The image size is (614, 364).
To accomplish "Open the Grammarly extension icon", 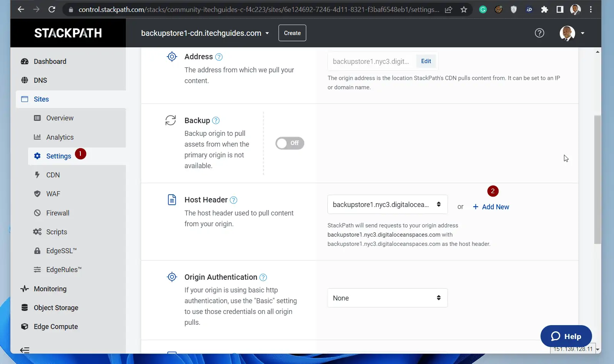I will pos(483,10).
